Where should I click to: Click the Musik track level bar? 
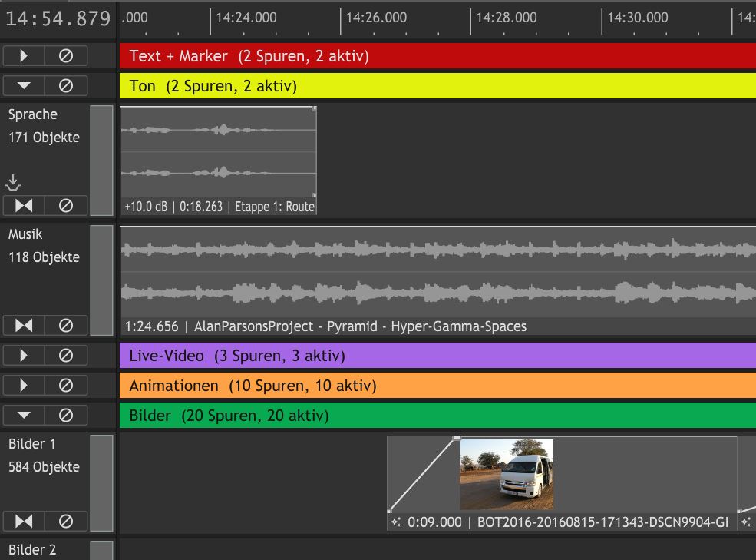[x=101, y=280]
